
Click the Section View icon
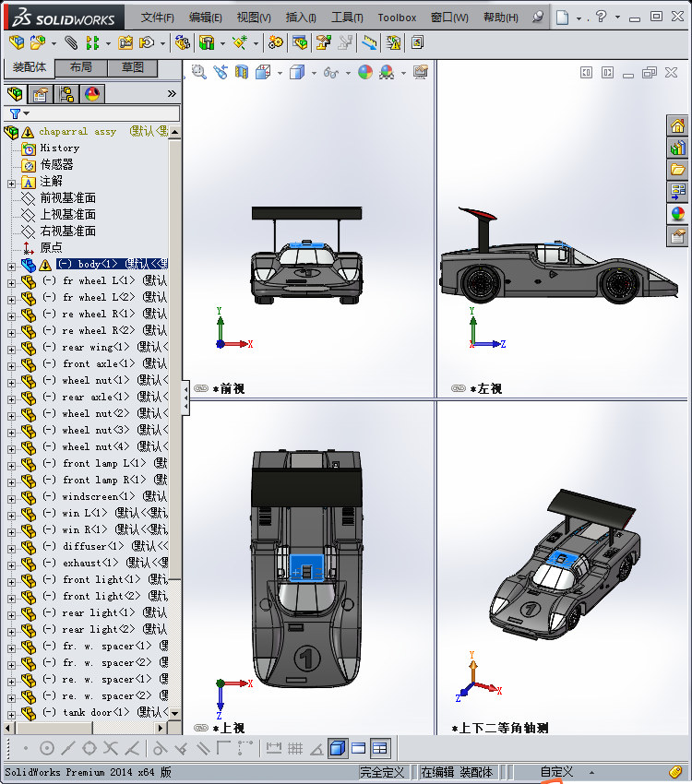point(242,73)
